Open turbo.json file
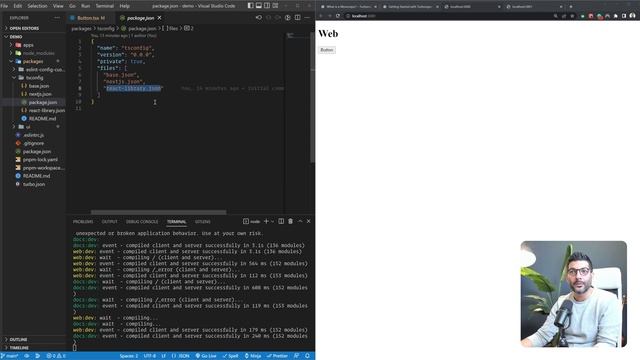640x360 pixels. click(x=34, y=184)
